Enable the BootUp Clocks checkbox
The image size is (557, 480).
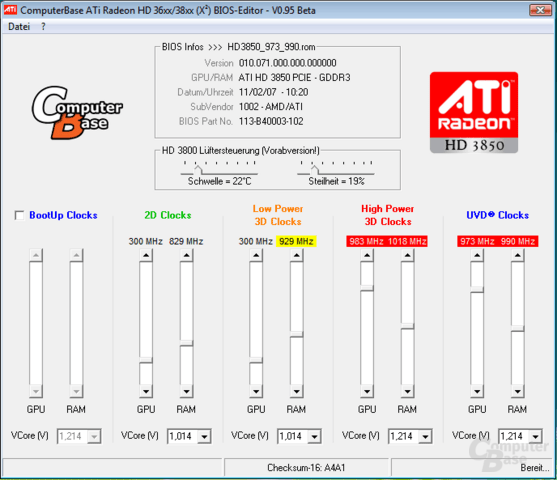point(19,215)
